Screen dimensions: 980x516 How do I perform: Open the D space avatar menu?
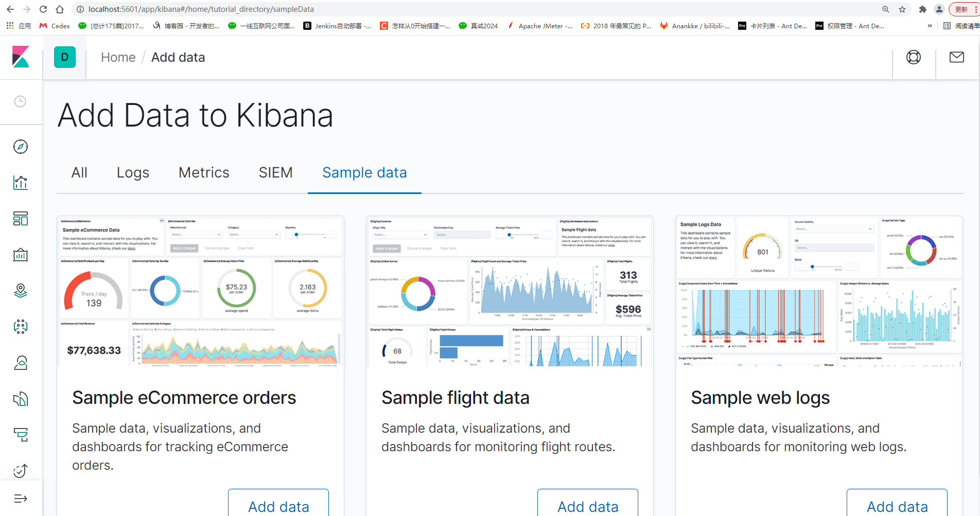(65, 57)
